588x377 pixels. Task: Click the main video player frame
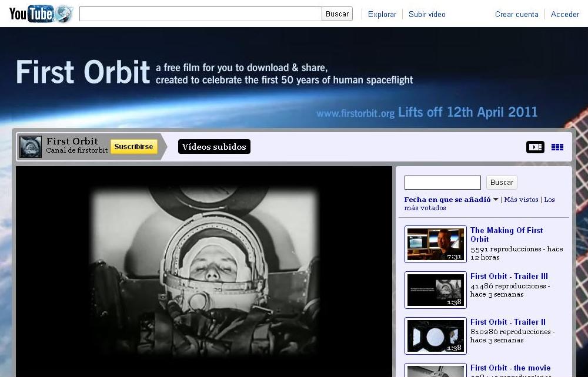(204, 272)
